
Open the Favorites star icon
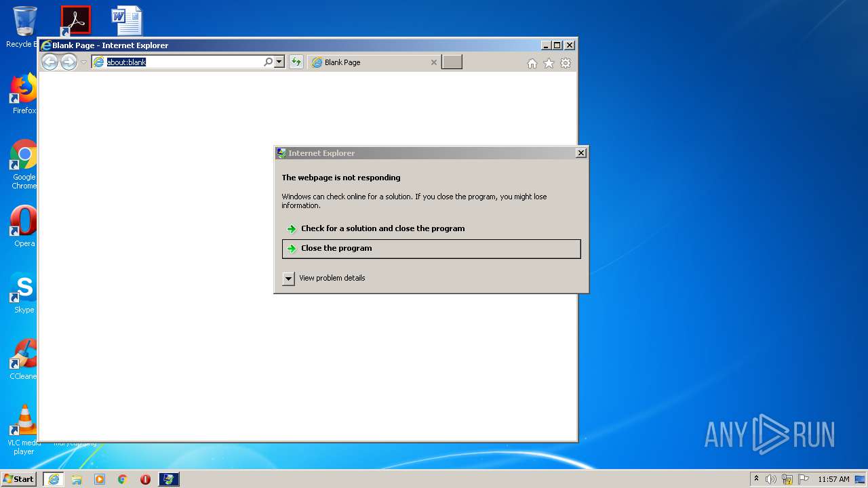coord(549,63)
